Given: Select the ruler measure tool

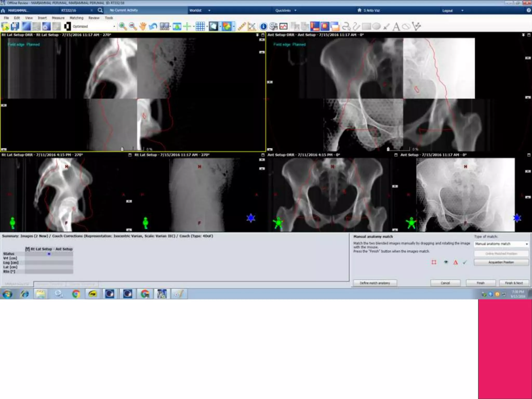Looking at the screenshot, I should coord(241,26).
